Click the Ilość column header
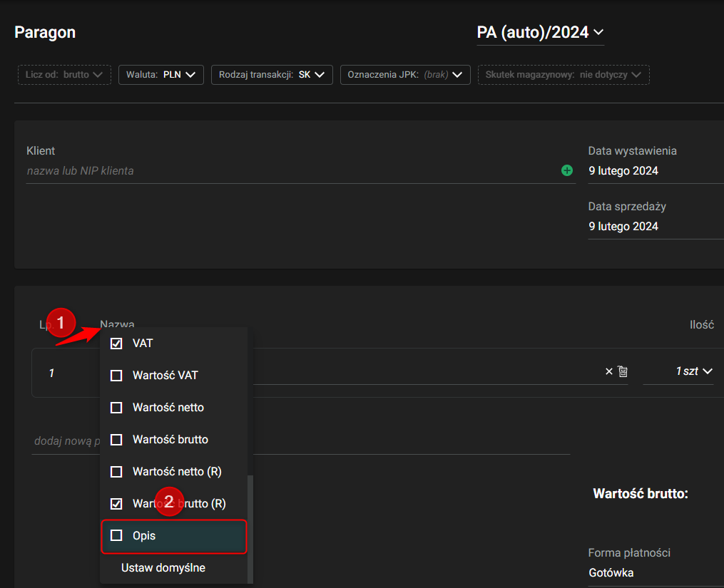This screenshot has width=724, height=588. tap(702, 325)
